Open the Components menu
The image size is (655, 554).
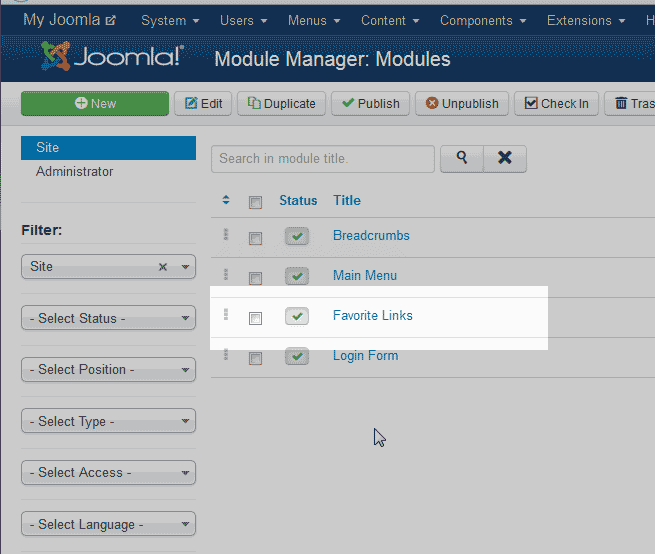pos(483,20)
